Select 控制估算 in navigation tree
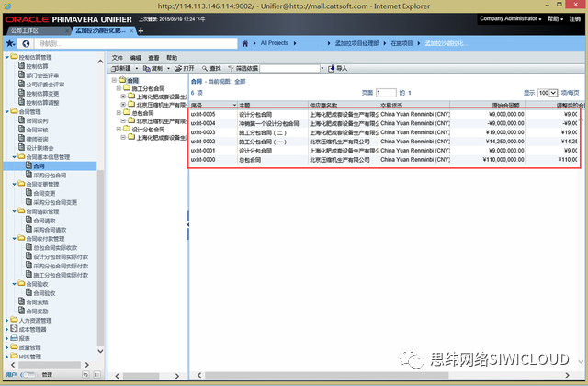Viewport: 588px width, 386px height. click(x=37, y=66)
